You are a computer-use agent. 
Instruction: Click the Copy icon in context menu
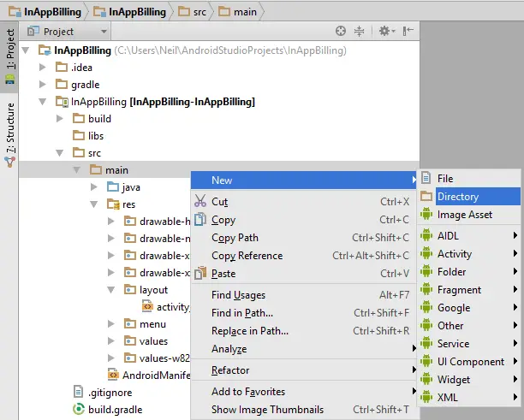pyautogui.click(x=199, y=219)
